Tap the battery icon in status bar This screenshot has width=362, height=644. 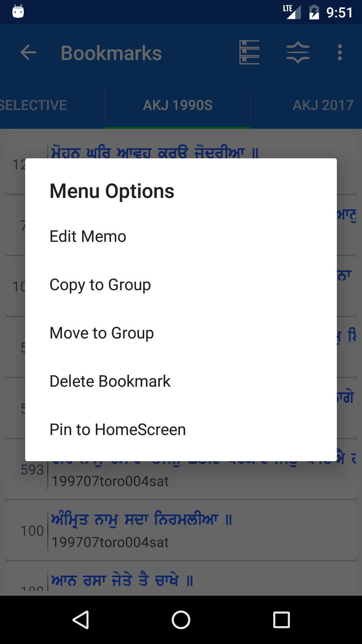click(314, 12)
